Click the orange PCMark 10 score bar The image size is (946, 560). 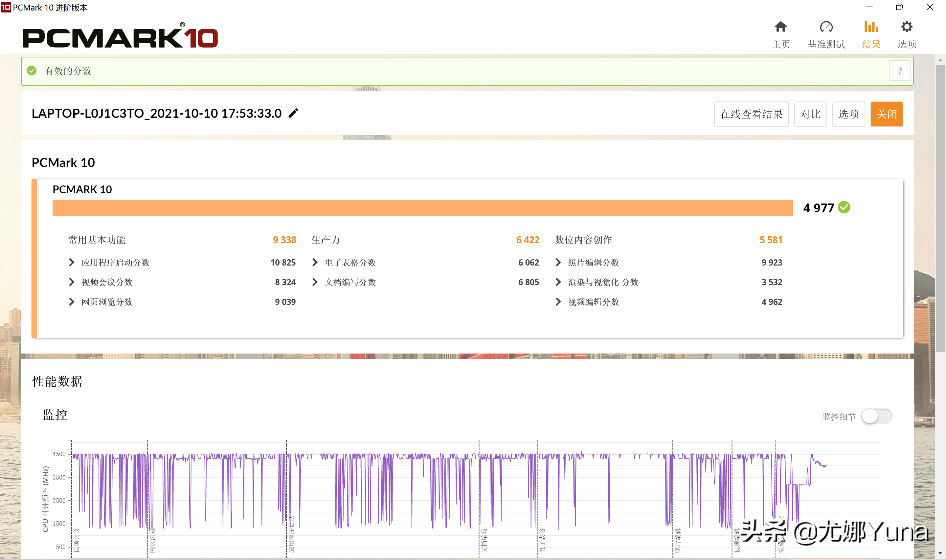click(x=422, y=208)
